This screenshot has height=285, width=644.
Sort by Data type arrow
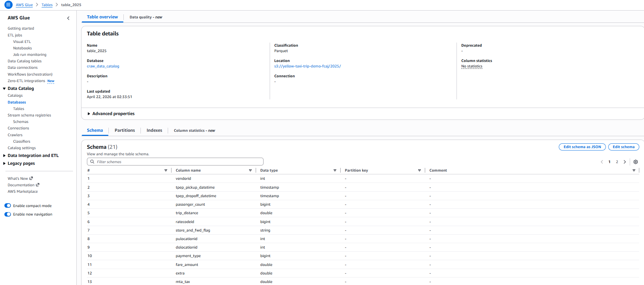click(335, 170)
